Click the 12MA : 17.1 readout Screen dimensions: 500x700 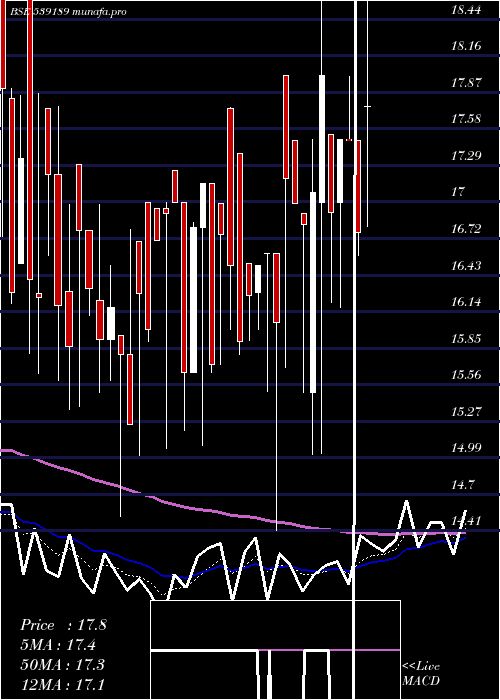point(63,684)
